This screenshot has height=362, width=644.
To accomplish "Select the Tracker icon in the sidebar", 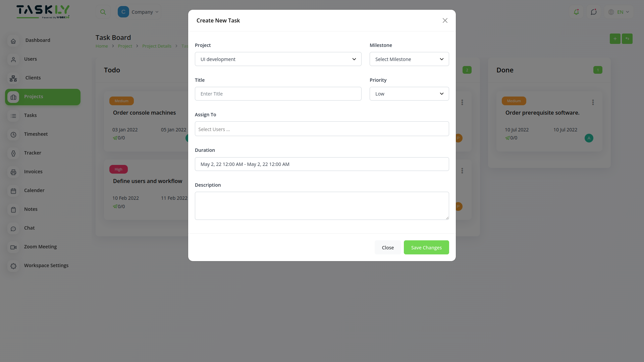I will tap(13, 153).
